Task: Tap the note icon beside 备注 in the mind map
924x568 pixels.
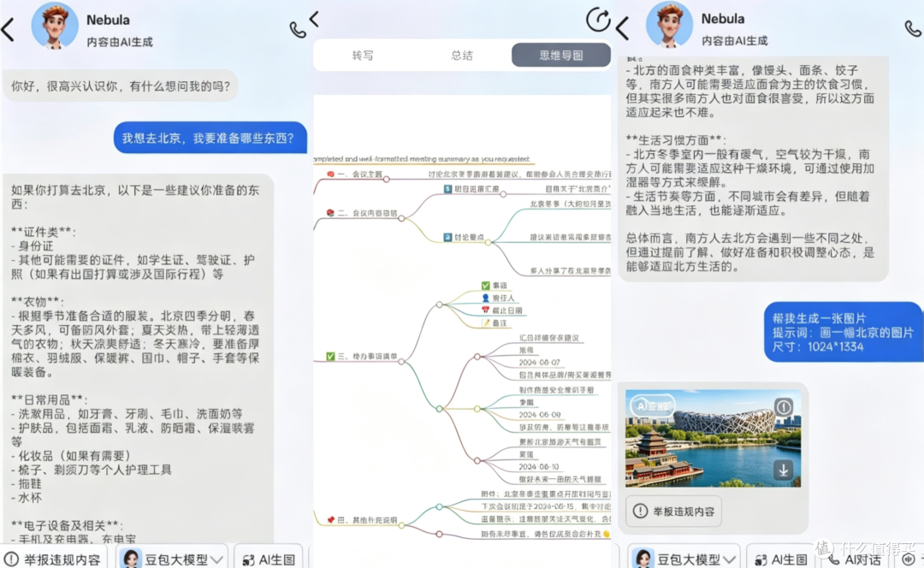Action: click(486, 322)
